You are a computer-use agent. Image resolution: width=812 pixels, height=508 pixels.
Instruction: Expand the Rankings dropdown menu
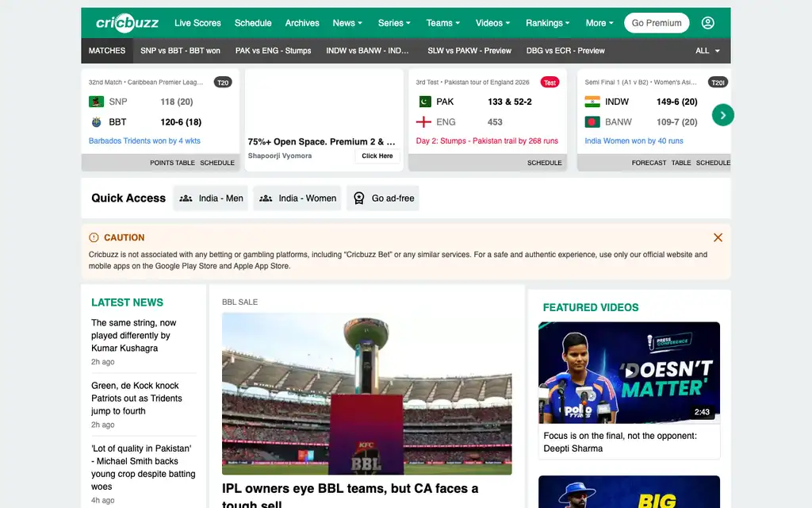[x=548, y=23]
